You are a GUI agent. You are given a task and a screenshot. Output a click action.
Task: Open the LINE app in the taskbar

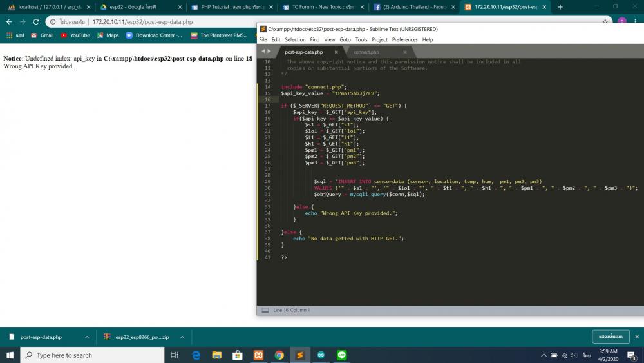(341, 355)
